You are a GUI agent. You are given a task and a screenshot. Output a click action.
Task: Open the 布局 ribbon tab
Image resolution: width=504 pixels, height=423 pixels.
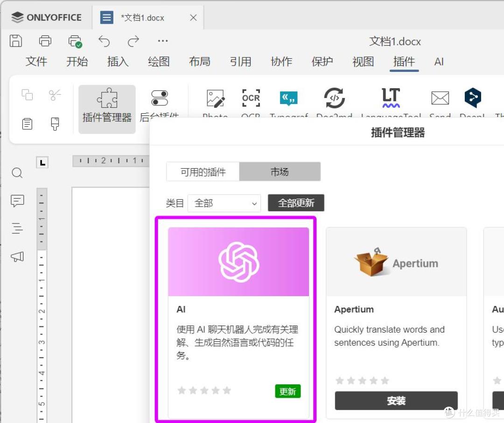(200, 62)
